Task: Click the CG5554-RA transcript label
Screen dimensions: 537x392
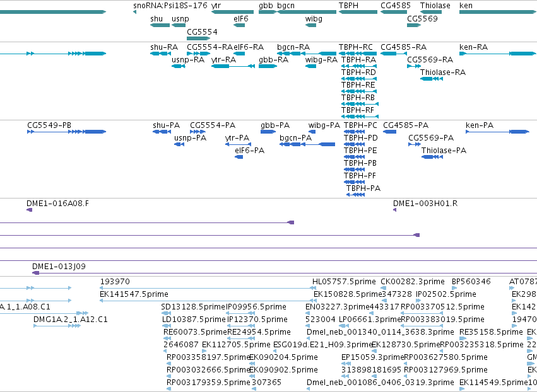Action: tap(209, 47)
